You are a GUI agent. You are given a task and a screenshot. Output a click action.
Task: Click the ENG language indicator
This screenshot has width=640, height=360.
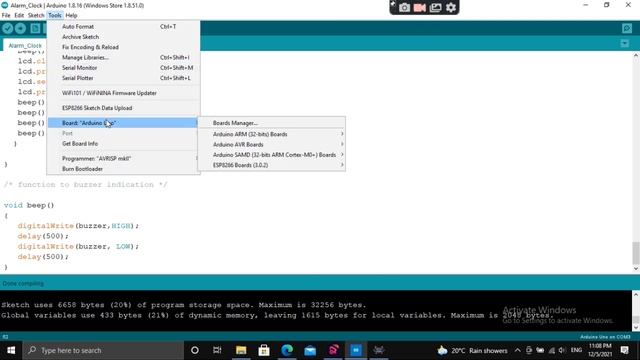coord(576,350)
